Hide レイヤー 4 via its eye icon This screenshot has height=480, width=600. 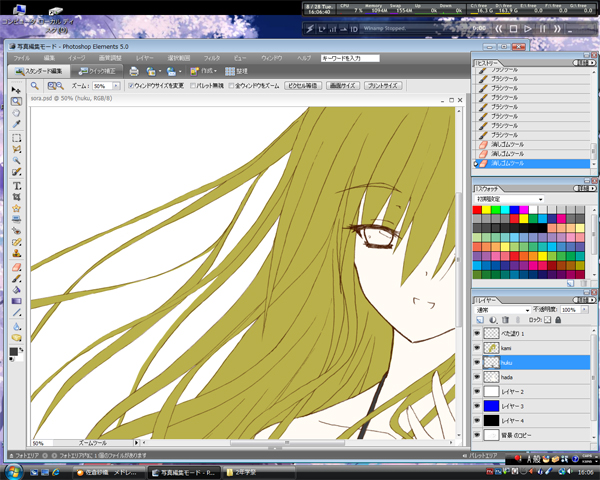(x=477, y=420)
